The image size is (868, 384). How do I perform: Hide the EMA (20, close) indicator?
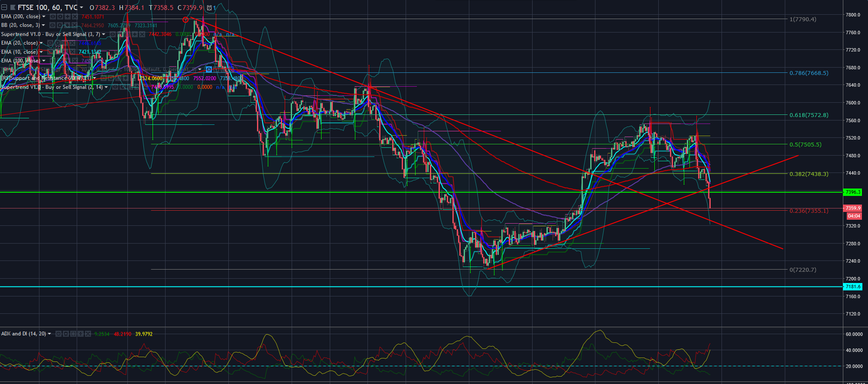[x=50, y=43]
